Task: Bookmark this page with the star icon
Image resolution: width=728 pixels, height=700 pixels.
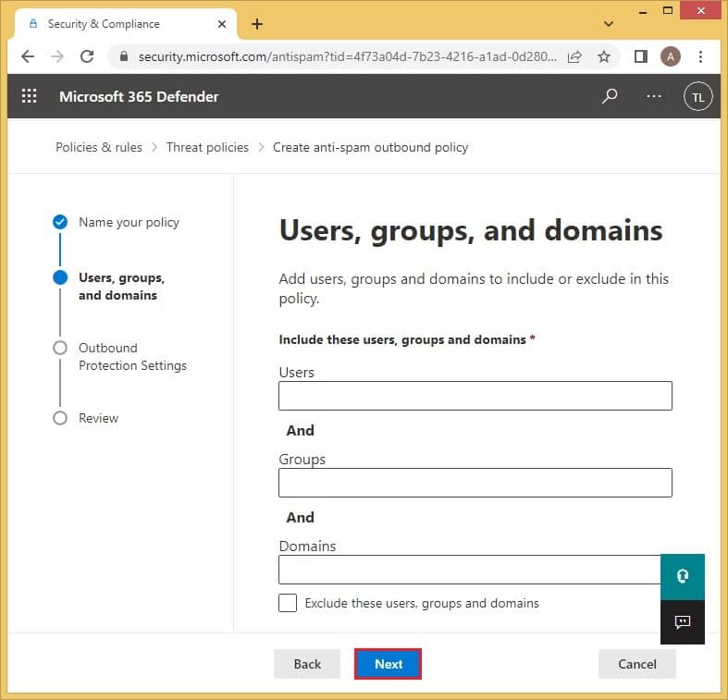Action: tap(604, 56)
